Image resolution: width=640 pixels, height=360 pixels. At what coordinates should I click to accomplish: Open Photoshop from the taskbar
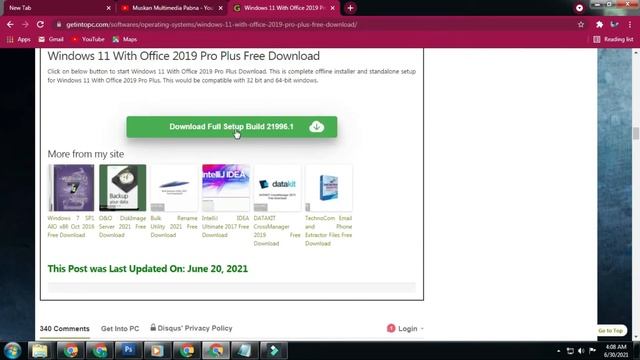click(x=129, y=351)
